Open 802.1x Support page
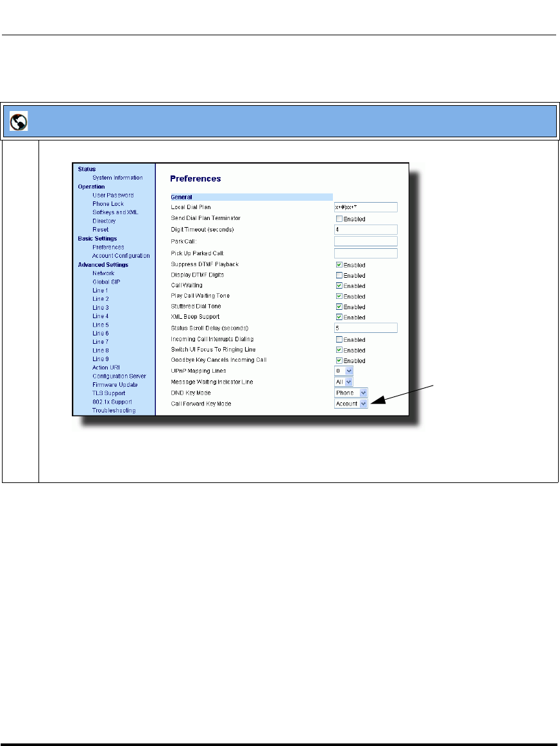 112,402
